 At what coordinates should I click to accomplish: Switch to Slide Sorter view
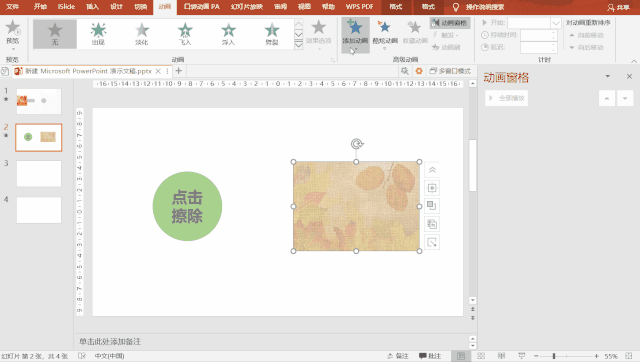(x=481, y=356)
